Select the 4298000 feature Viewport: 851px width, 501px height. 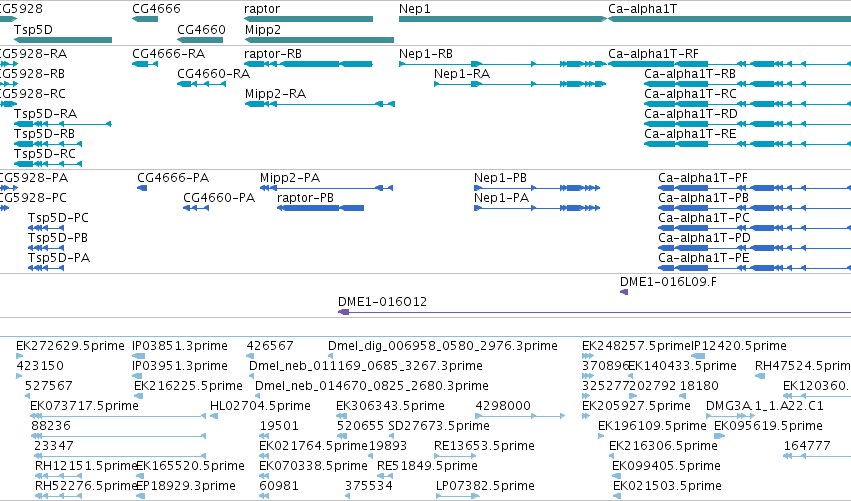tap(520, 416)
